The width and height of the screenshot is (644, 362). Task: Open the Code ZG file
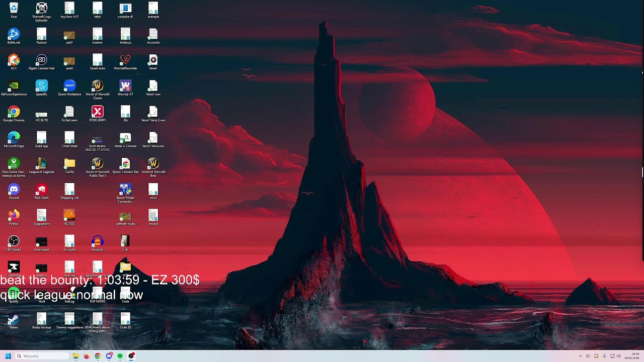point(125,321)
